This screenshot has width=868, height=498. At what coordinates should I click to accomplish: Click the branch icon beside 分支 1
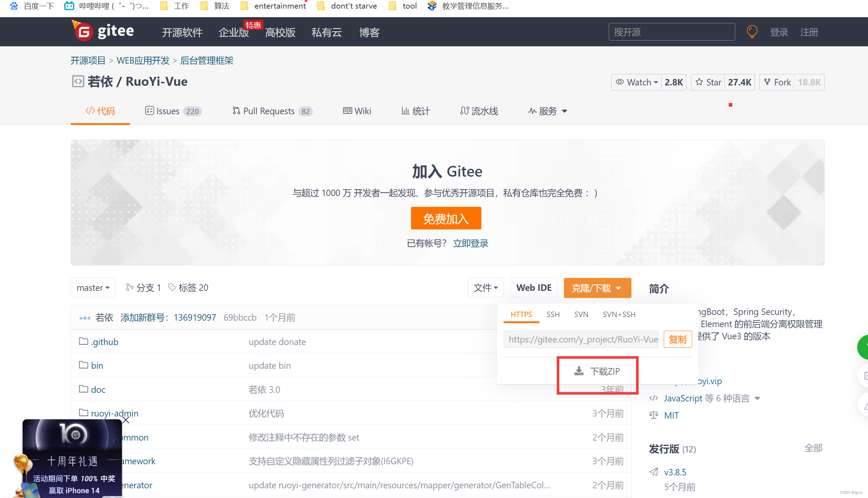click(130, 287)
